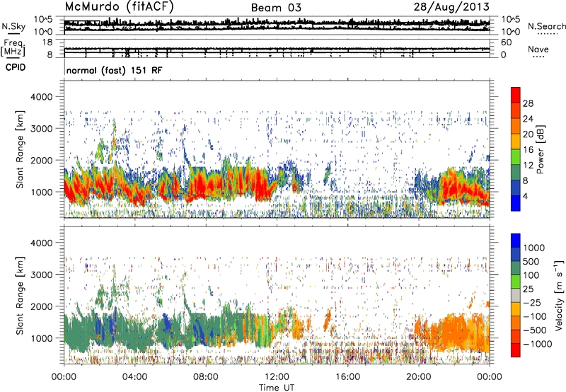Image resolution: width=566 pixels, height=392 pixels.
Task: Click the '04:00' time axis tick
Action: click(x=134, y=377)
